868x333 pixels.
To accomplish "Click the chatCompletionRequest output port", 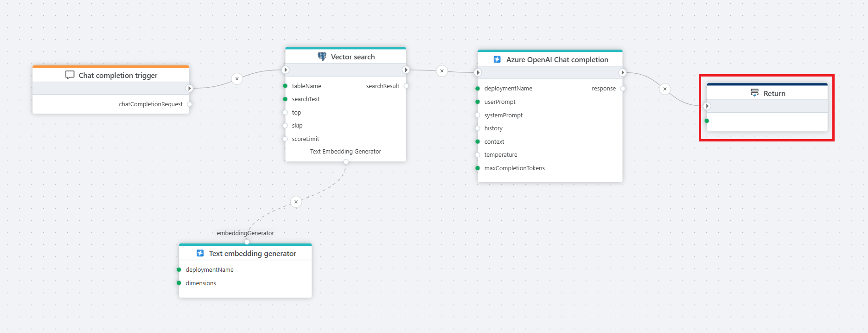I will 189,104.
